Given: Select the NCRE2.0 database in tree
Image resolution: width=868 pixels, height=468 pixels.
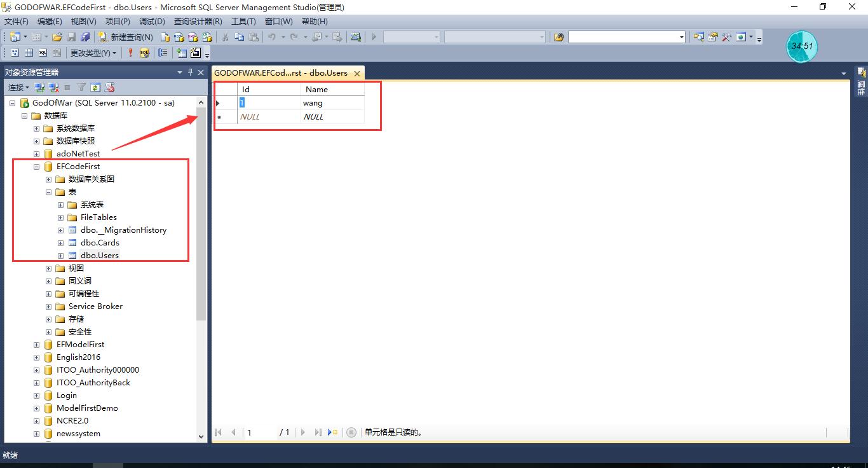Looking at the screenshot, I should pos(72,421).
